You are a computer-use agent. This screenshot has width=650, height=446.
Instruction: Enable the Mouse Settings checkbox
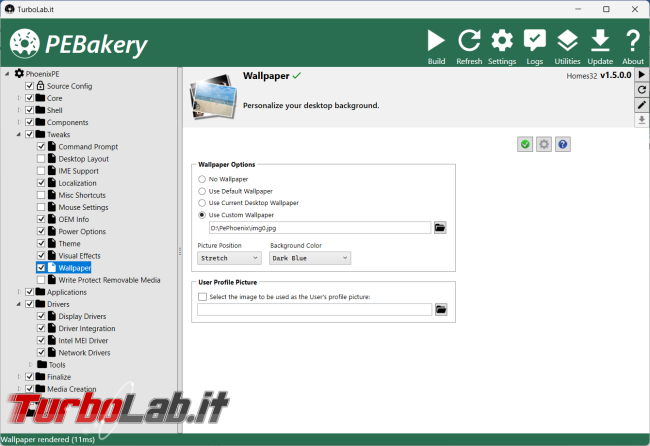pyautogui.click(x=41, y=207)
